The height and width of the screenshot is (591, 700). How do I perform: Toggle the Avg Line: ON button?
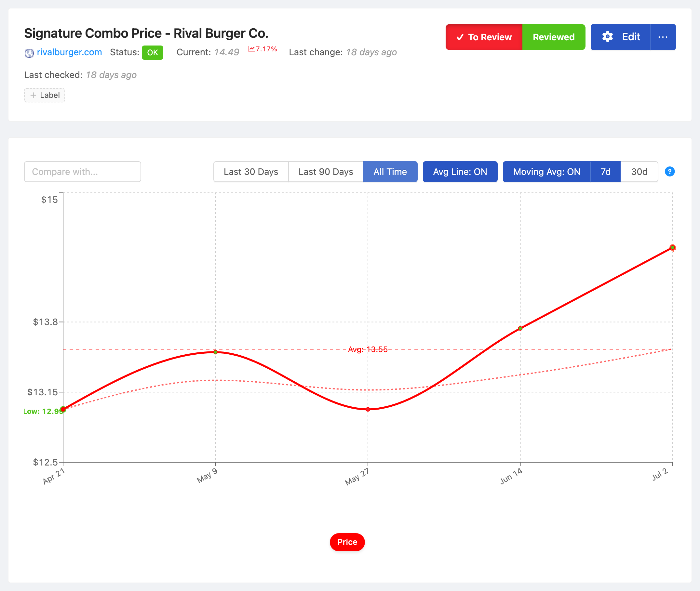click(460, 172)
